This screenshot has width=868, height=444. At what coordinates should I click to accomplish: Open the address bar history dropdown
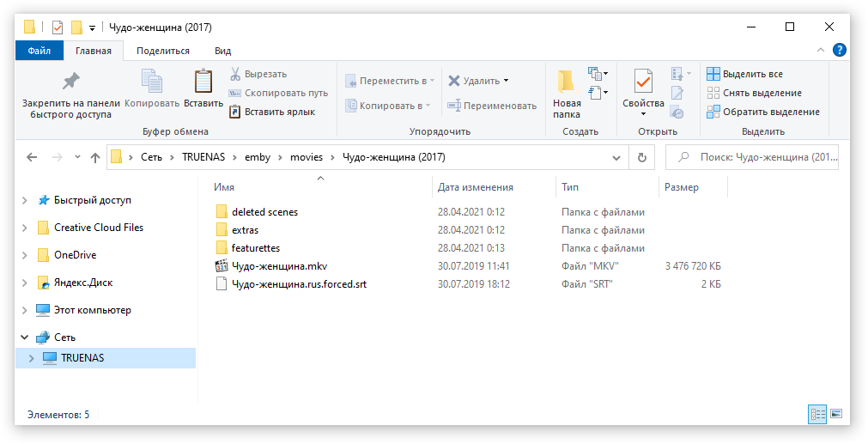tap(616, 158)
